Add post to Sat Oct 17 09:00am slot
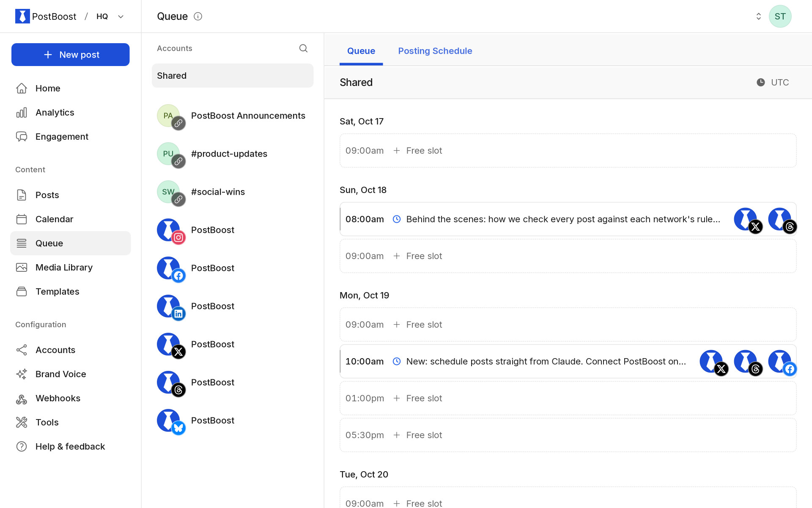The image size is (812, 508). click(x=568, y=151)
